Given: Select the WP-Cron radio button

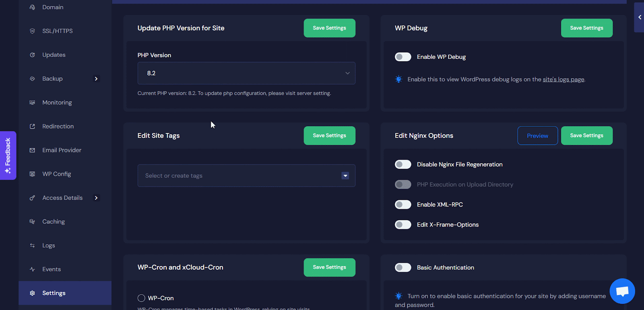Looking at the screenshot, I should pos(141,298).
